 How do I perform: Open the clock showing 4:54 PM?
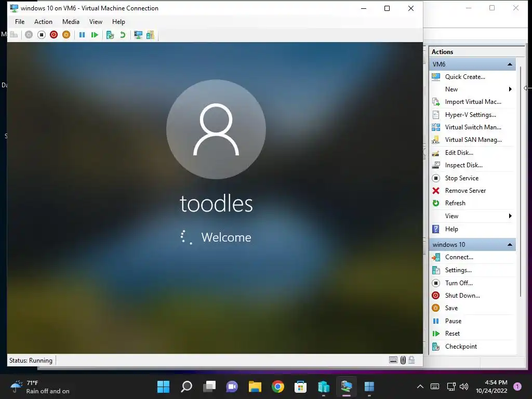tap(491, 387)
